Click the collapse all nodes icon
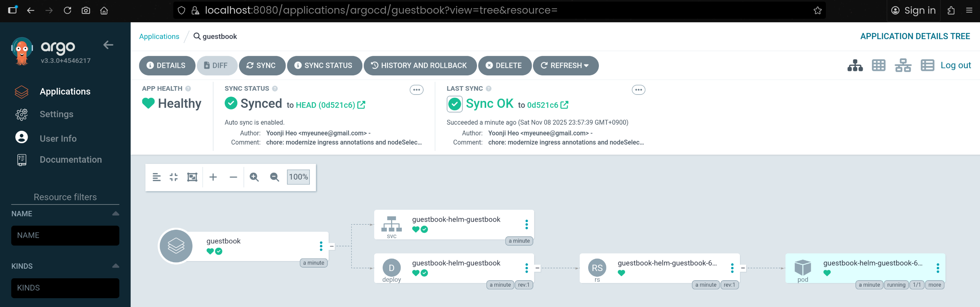Image resolution: width=980 pixels, height=307 pixels. click(174, 177)
